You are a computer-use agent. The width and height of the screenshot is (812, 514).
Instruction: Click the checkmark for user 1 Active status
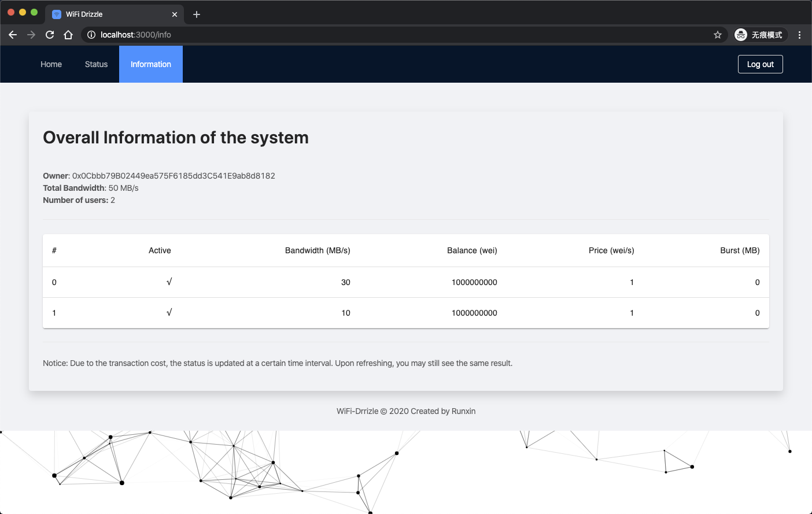click(169, 313)
